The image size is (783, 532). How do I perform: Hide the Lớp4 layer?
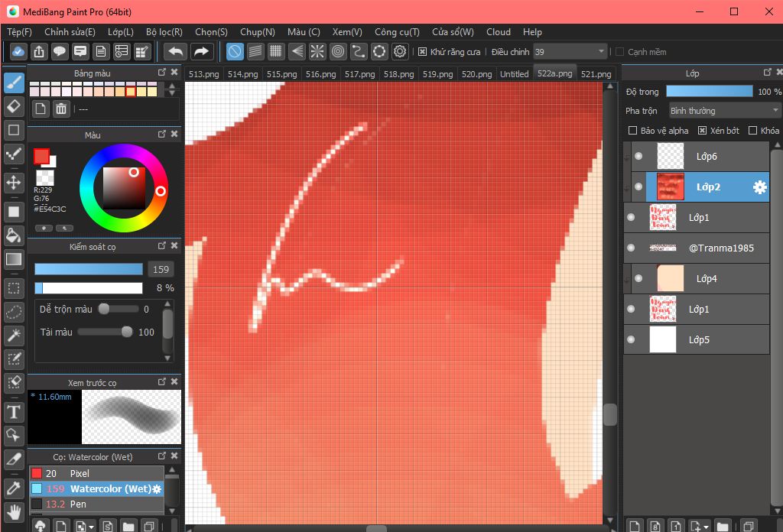pyautogui.click(x=638, y=278)
